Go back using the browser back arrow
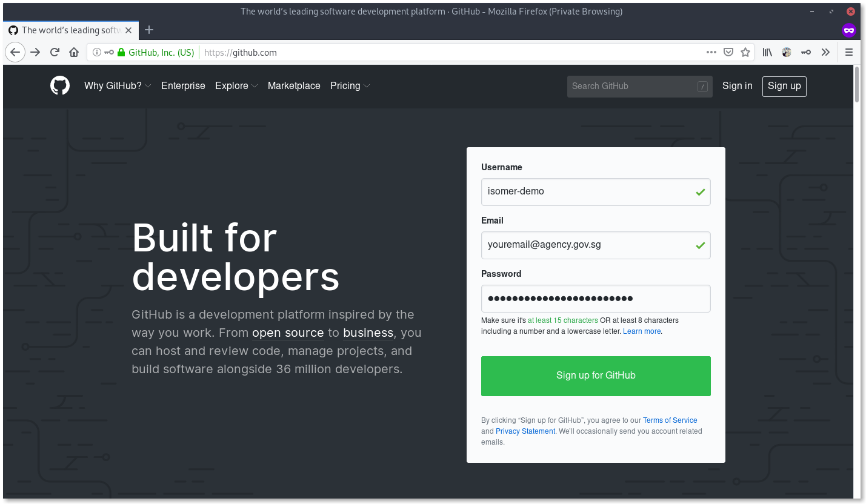This screenshot has height=504, width=866. (x=15, y=52)
